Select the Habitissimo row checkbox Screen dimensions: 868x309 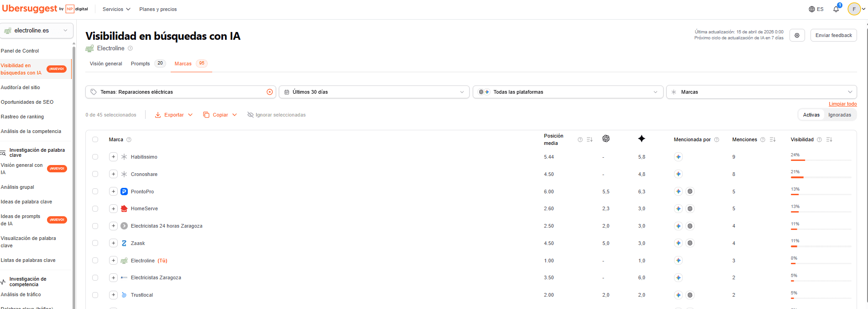click(x=95, y=157)
